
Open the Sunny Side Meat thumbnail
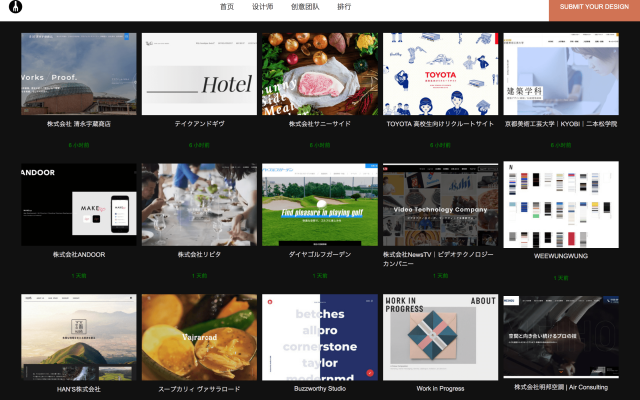point(320,74)
